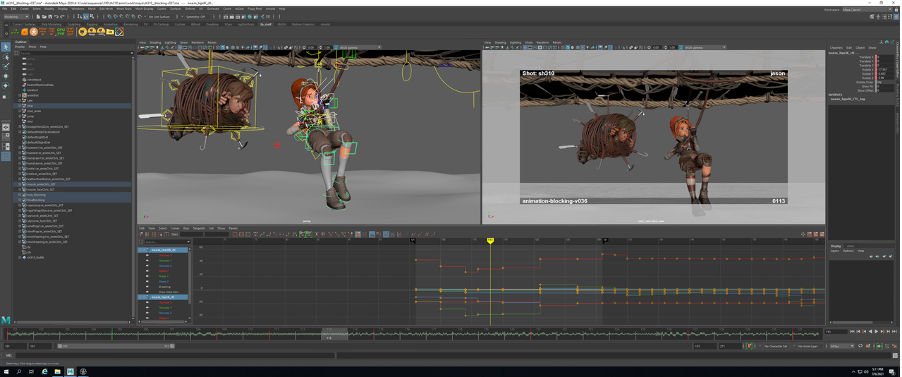
Task: Open the Script Editor icon on command line
Action: (x=895, y=355)
